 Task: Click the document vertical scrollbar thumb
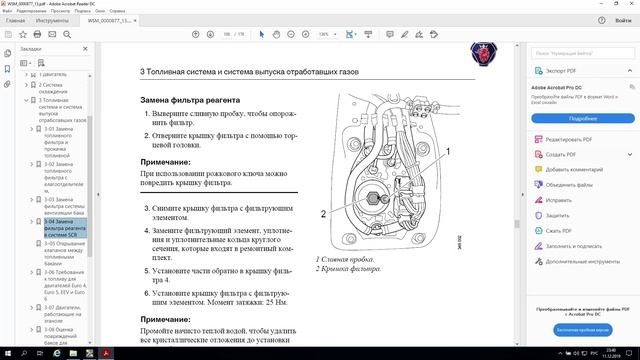click(x=517, y=224)
